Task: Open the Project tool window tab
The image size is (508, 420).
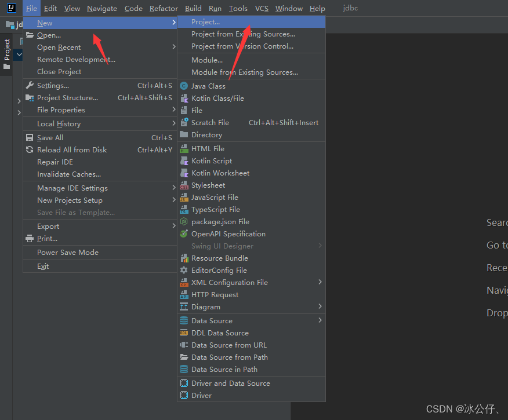Action: pyautogui.click(x=7, y=54)
